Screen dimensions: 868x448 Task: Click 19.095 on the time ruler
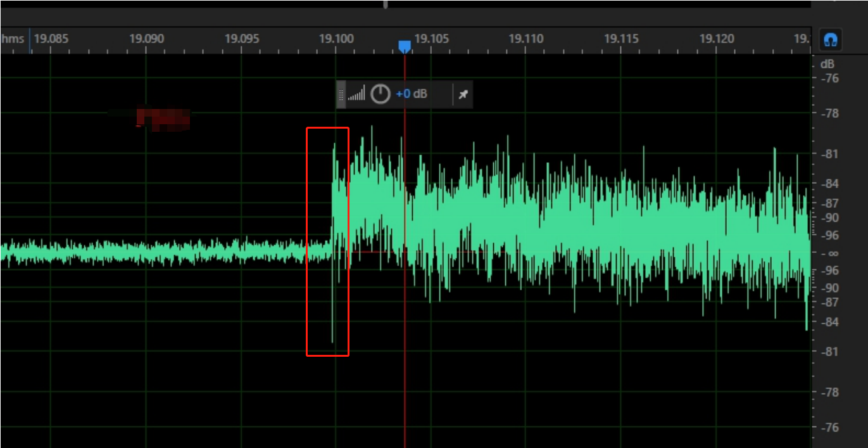(242, 39)
